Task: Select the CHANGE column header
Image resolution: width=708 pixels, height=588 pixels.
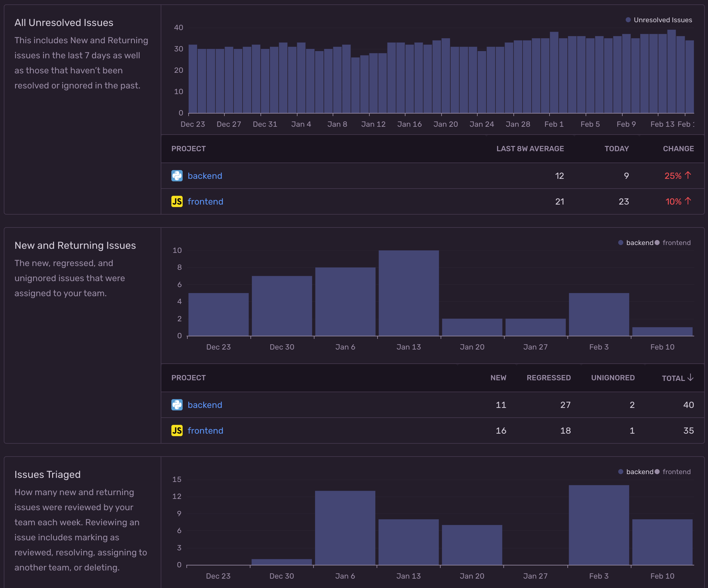Action: 678,149
